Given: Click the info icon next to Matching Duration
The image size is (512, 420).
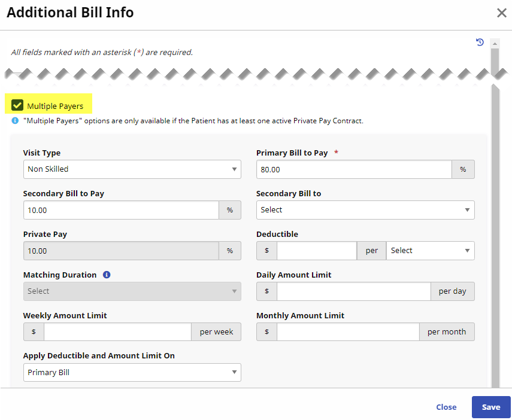Looking at the screenshot, I should (x=107, y=275).
